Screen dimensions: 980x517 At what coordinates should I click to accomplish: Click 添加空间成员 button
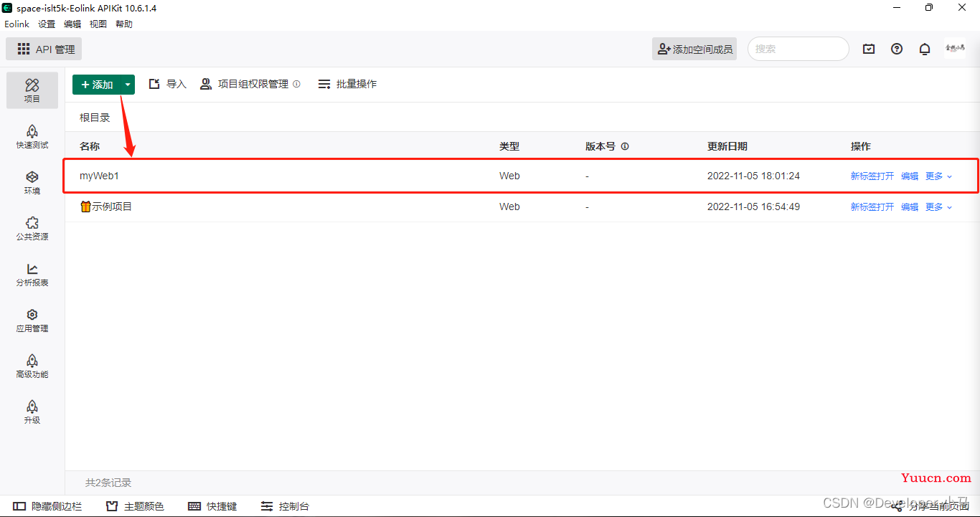tap(694, 49)
